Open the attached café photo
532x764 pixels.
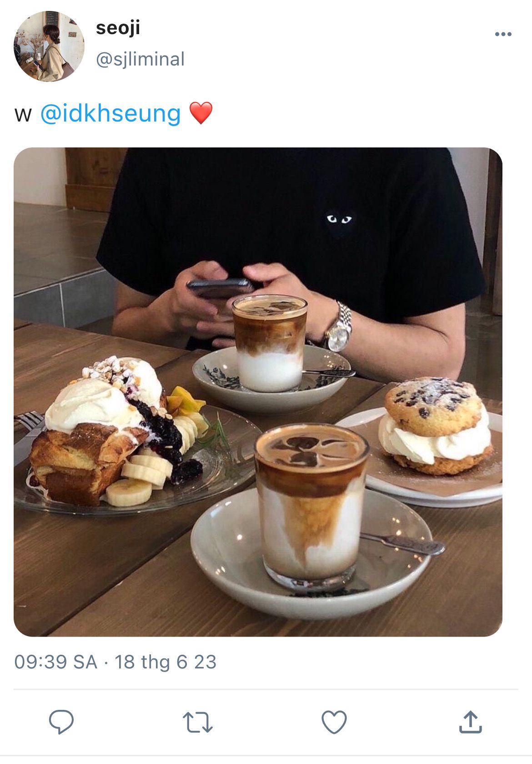tap(258, 392)
